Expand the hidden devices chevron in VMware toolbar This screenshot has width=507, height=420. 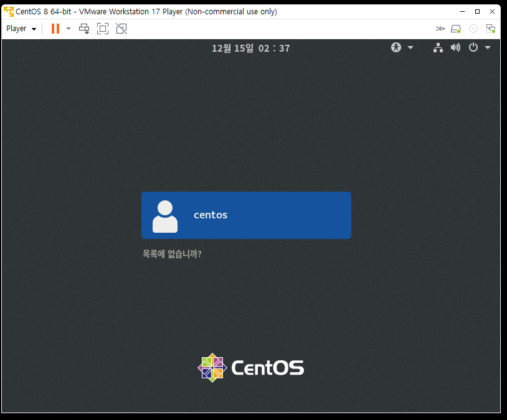pyautogui.click(x=440, y=29)
